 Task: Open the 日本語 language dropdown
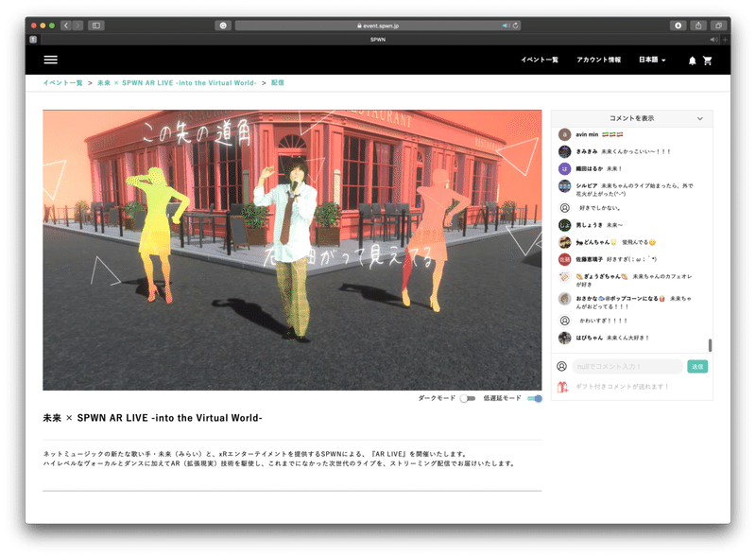pyautogui.click(x=652, y=60)
